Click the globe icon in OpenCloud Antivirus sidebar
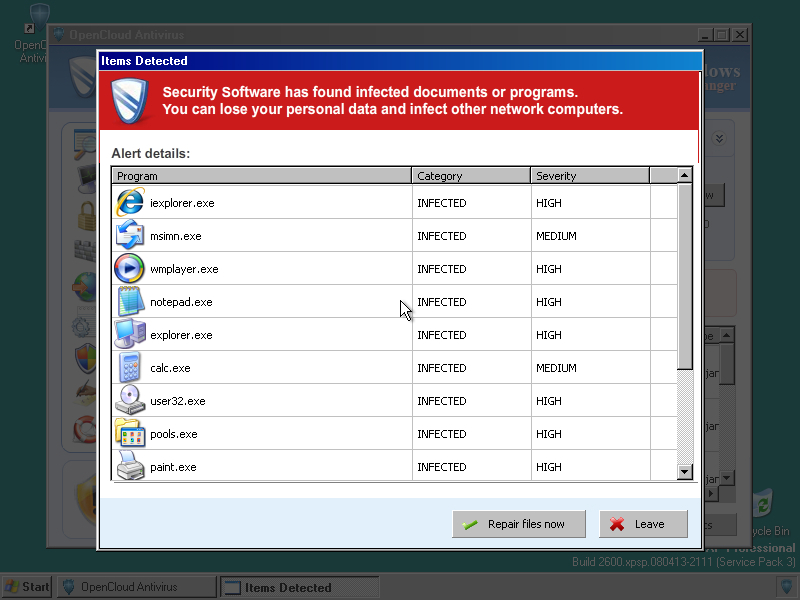 pyautogui.click(x=85, y=286)
